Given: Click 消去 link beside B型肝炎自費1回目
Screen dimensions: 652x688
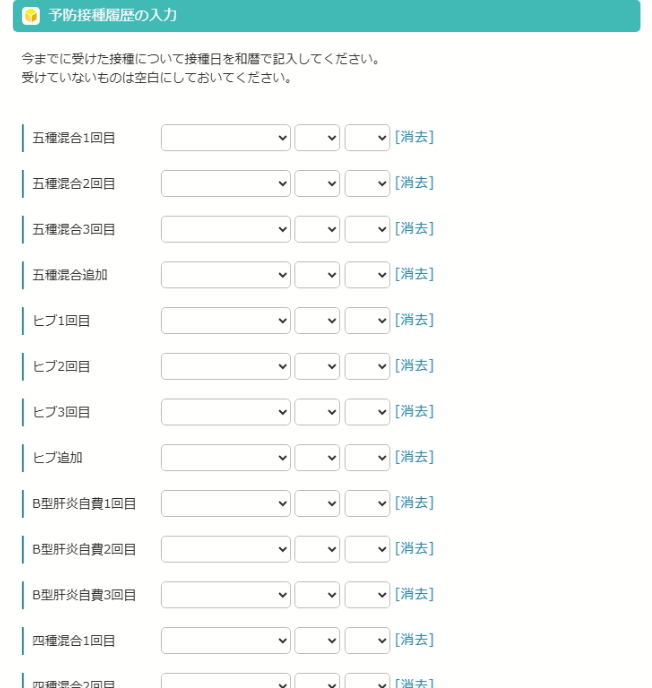Looking at the screenshot, I should [414, 502].
